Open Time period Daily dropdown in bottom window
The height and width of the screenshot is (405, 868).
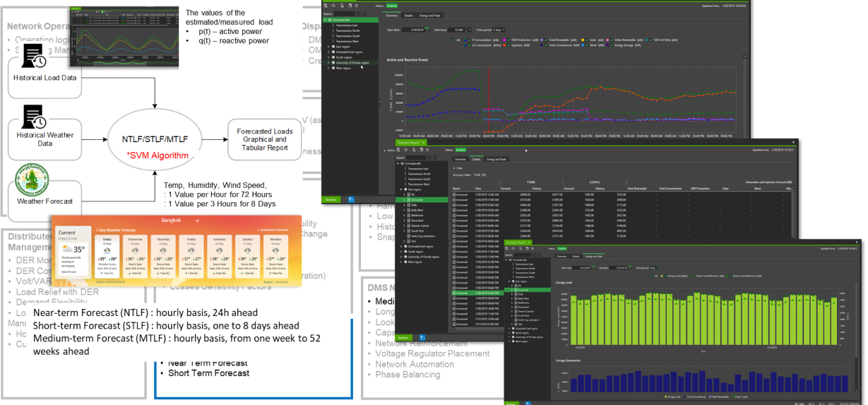pos(654,268)
